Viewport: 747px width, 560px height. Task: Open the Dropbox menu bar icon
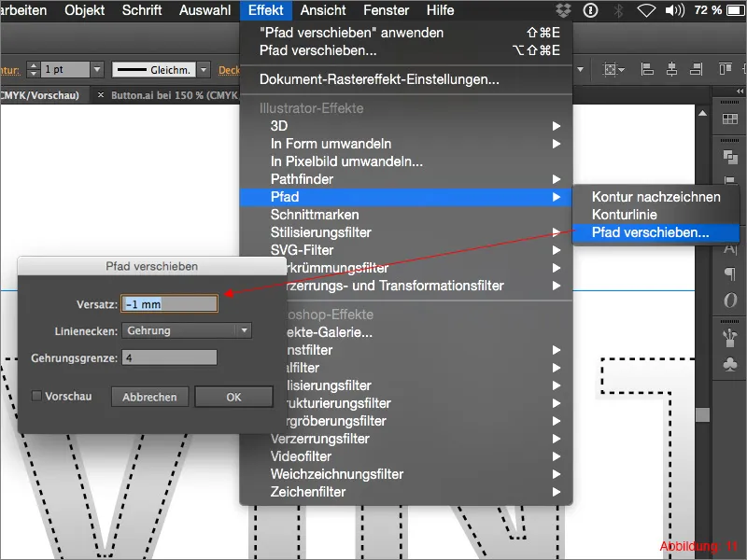pyautogui.click(x=563, y=10)
